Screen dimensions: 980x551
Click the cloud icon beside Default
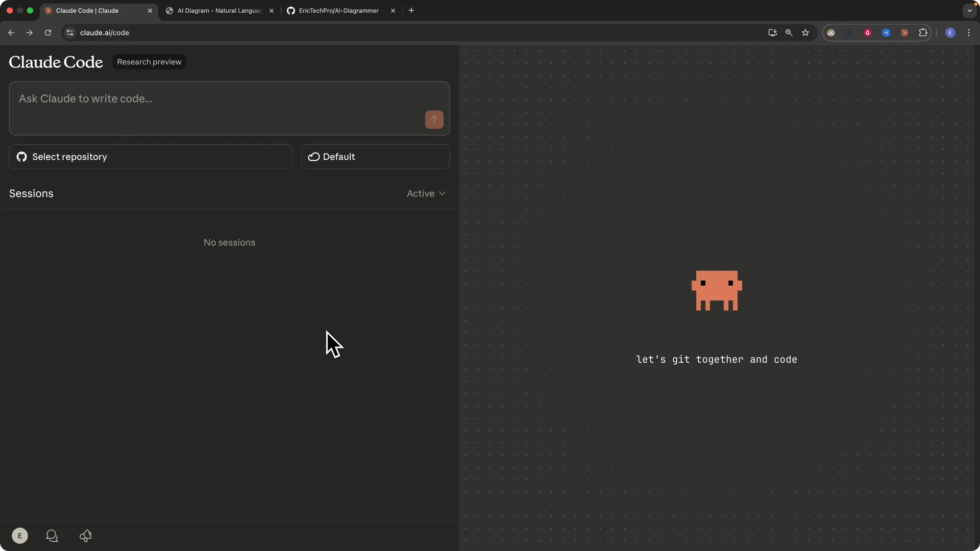314,157
